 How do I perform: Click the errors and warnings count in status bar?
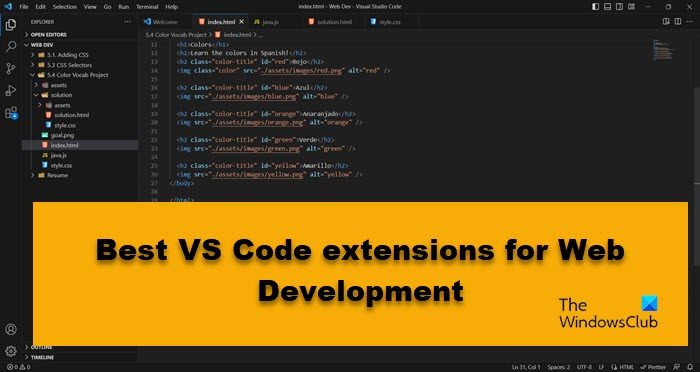[x=18, y=367]
